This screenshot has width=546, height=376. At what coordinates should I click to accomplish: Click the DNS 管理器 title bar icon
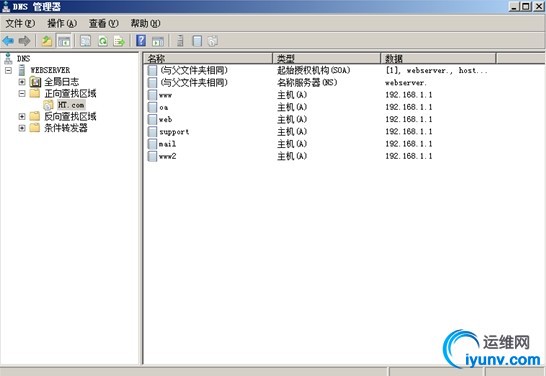[x=6, y=7]
